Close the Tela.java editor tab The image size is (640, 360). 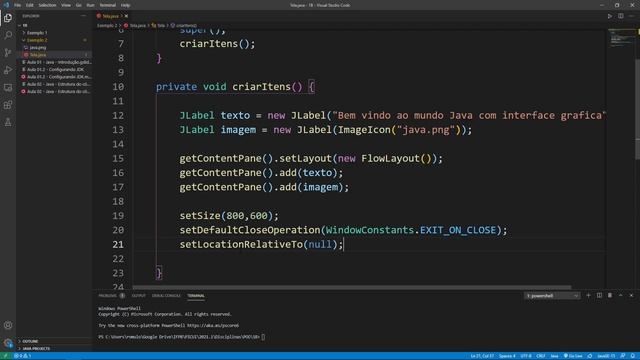[x=126, y=16]
